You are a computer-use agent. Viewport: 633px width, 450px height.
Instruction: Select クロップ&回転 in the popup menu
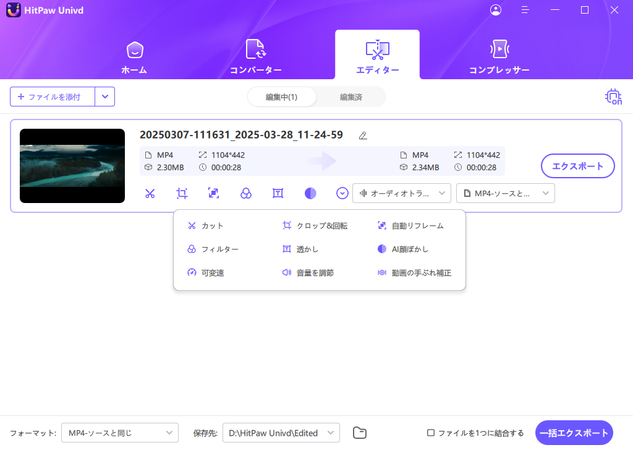315,226
